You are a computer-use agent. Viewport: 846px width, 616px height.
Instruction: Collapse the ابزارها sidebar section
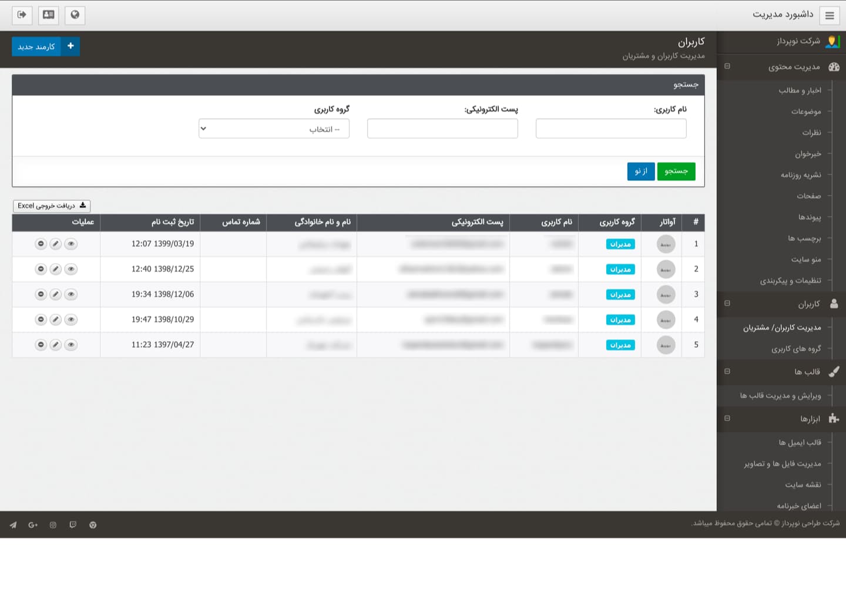727,418
